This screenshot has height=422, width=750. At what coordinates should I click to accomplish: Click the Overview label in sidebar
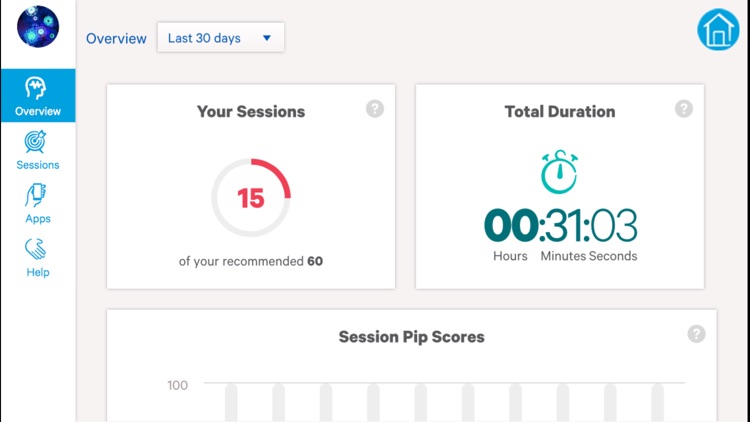click(38, 111)
